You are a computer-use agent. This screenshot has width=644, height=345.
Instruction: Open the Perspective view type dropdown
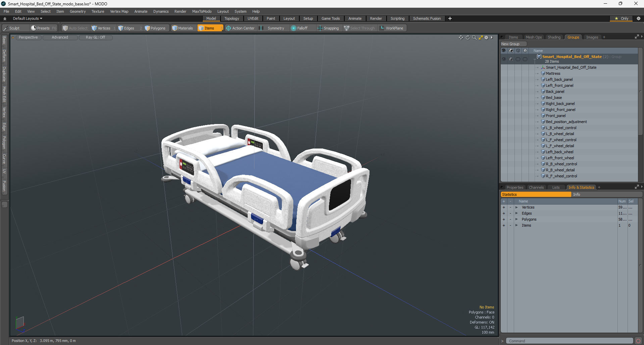coord(28,38)
